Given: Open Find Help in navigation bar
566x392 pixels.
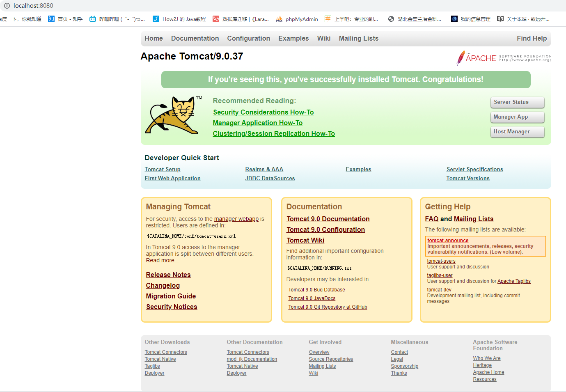Looking at the screenshot, I should click(x=532, y=38).
